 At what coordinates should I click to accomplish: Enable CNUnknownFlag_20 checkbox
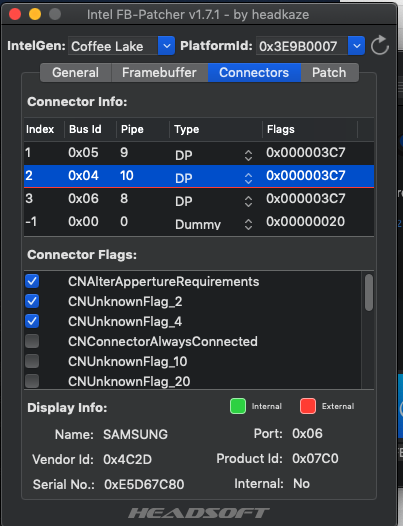click(x=32, y=381)
